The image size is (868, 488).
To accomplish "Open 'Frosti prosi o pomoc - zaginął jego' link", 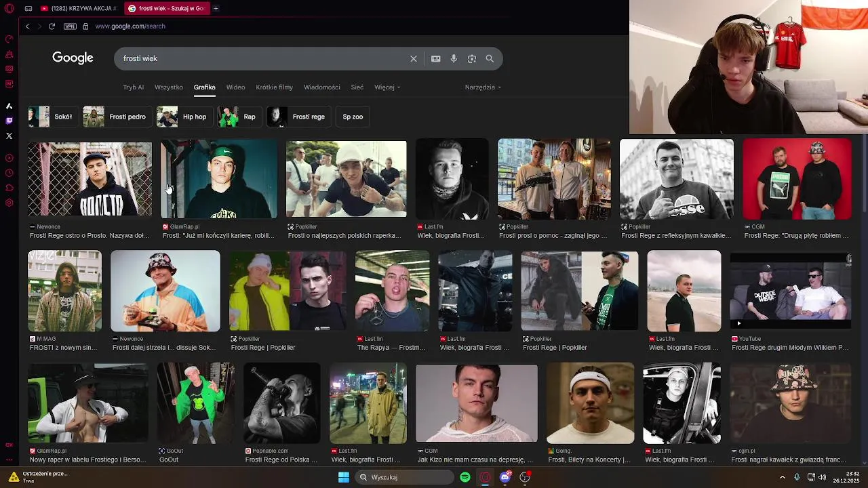I will click(553, 236).
